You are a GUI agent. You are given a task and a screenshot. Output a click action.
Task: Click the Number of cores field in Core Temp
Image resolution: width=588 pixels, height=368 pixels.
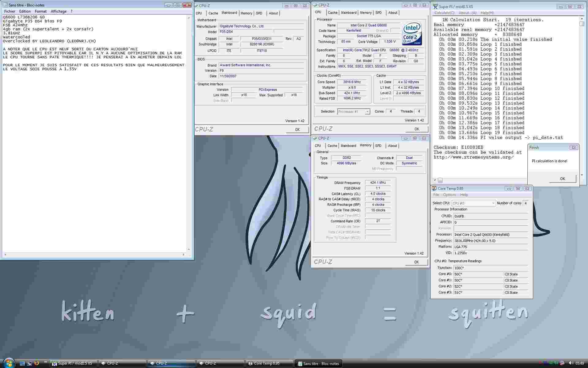(x=526, y=203)
